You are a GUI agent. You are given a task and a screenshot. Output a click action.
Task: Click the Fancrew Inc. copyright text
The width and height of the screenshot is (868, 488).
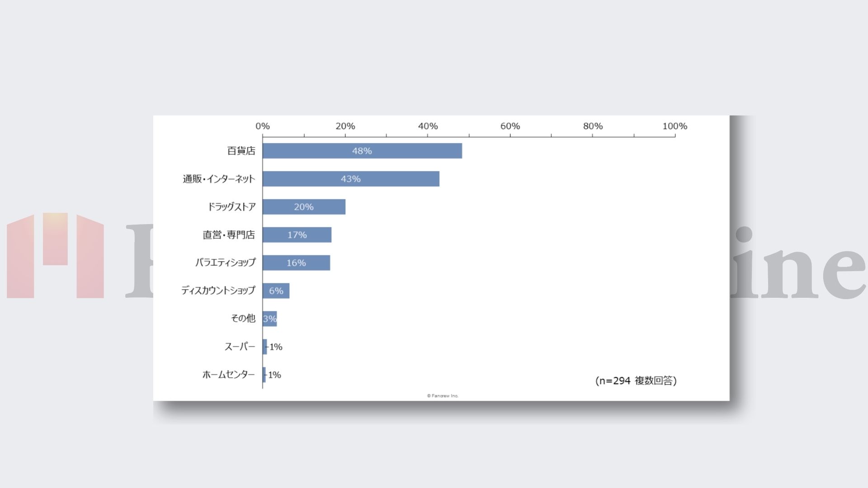point(443,396)
